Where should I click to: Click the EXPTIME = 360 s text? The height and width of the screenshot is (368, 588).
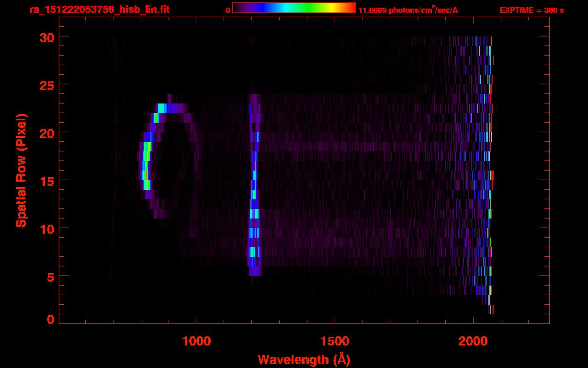pos(531,10)
